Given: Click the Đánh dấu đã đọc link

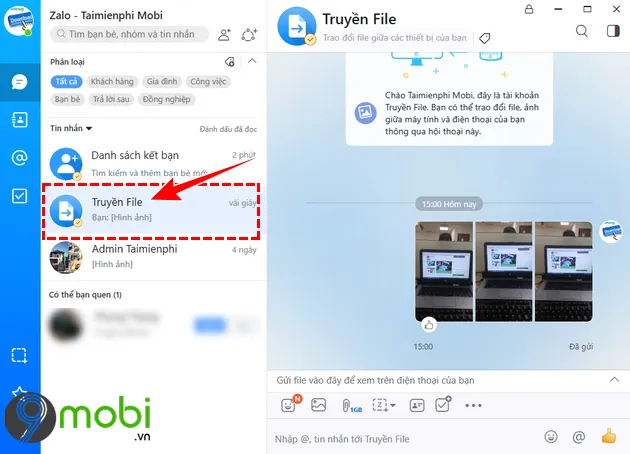Looking at the screenshot, I should pyautogui.click(x=228, y=129).
